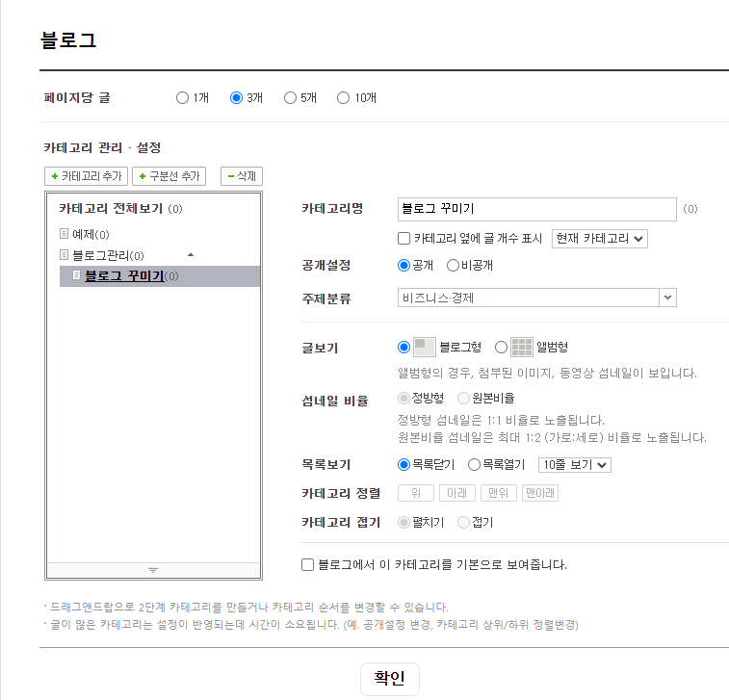Select 1개 posts per page
This screenshot has width=729, height=700.
[x=182, y=97]
